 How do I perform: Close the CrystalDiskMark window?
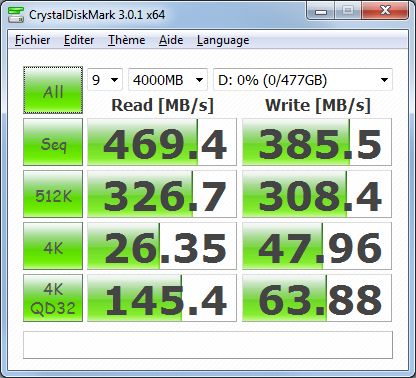click(x=385, y=11)
